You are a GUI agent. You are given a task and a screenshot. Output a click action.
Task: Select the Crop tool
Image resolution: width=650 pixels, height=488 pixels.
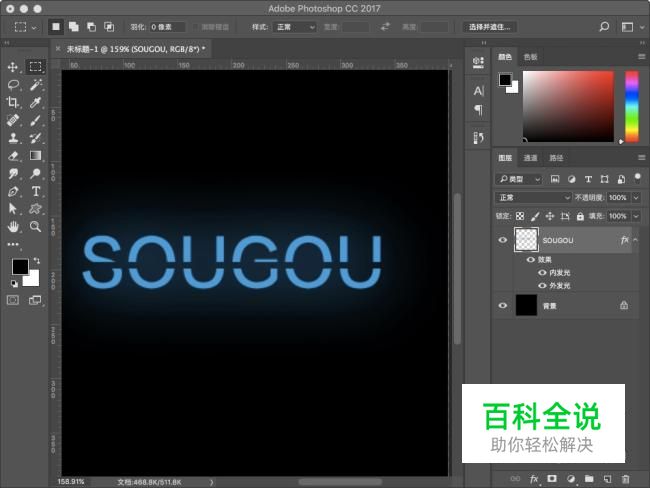(13, 102)
